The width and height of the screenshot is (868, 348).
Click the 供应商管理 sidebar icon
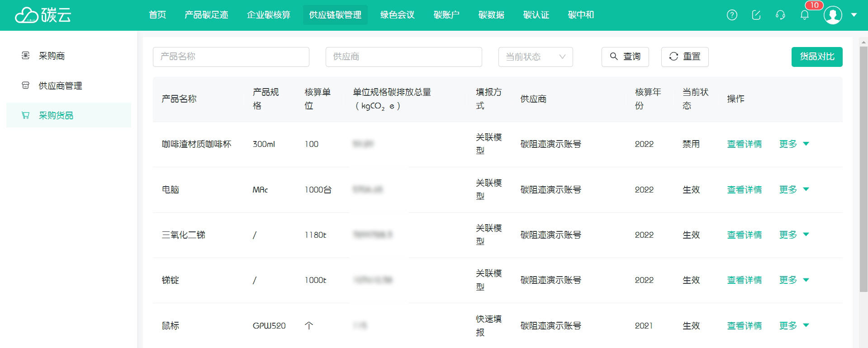[x=26, y=85]
